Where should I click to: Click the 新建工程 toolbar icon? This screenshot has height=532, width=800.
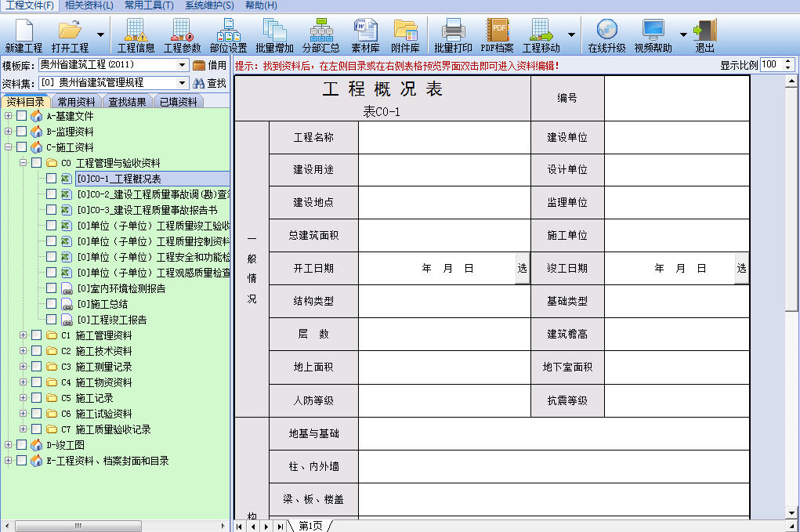[x=24, y=36]
